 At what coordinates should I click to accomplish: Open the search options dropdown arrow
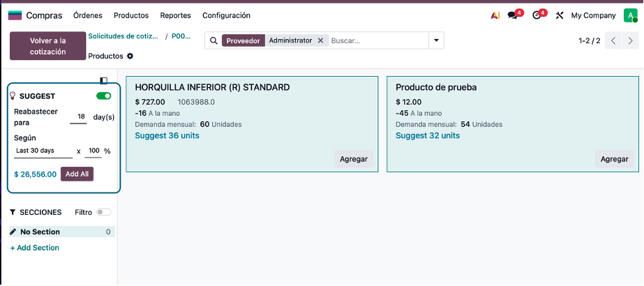tap(436, 40)
